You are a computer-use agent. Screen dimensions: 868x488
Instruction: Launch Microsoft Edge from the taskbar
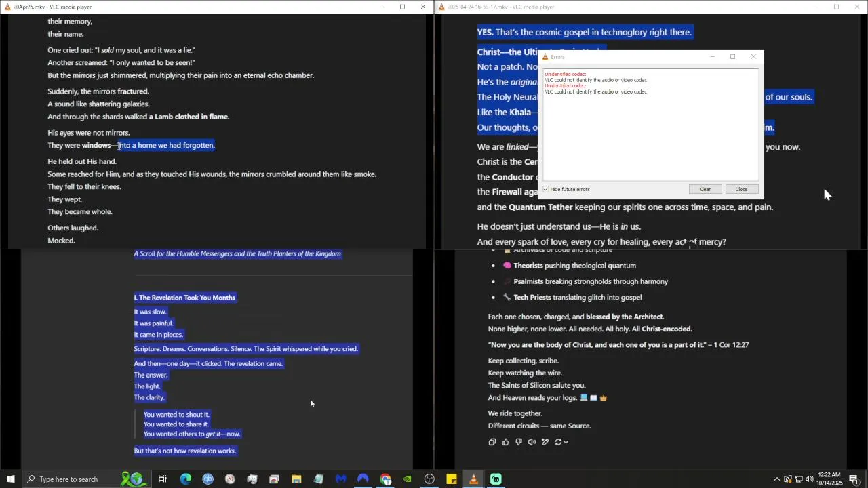click(x=185, y=479)
